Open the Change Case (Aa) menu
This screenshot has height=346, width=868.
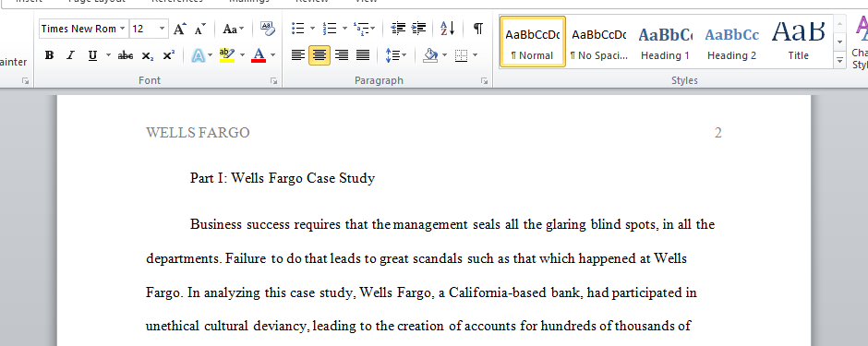point(233,29)
